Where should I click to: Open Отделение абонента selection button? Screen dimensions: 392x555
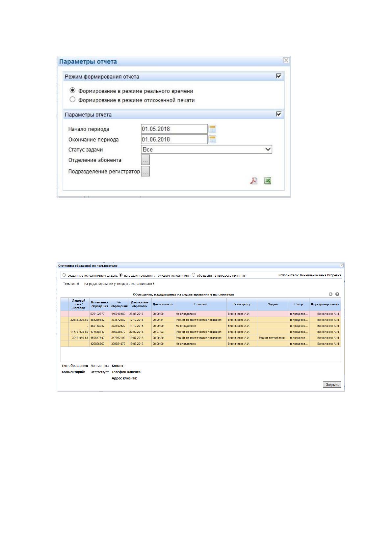pyautogui.click(x=145, y=160)
